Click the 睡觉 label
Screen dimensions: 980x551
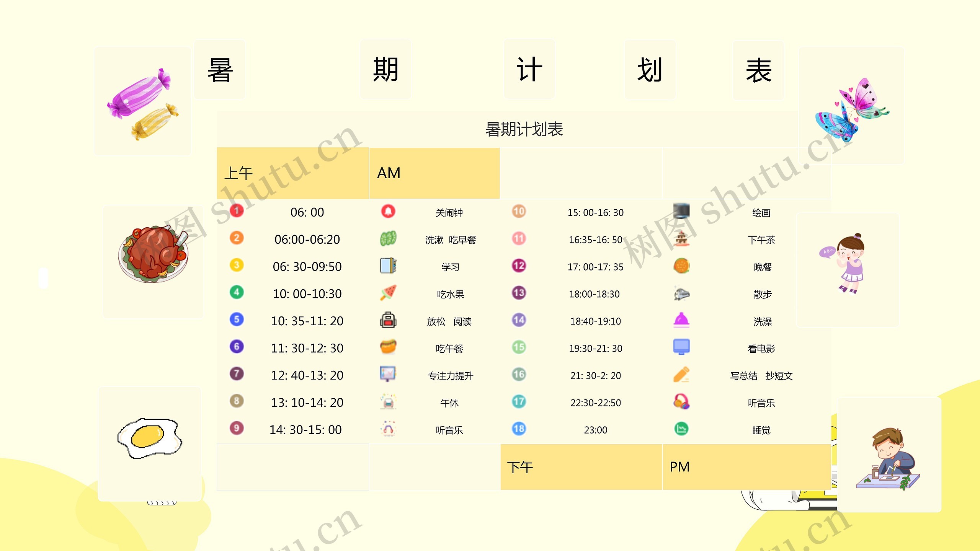click(761, 430)
